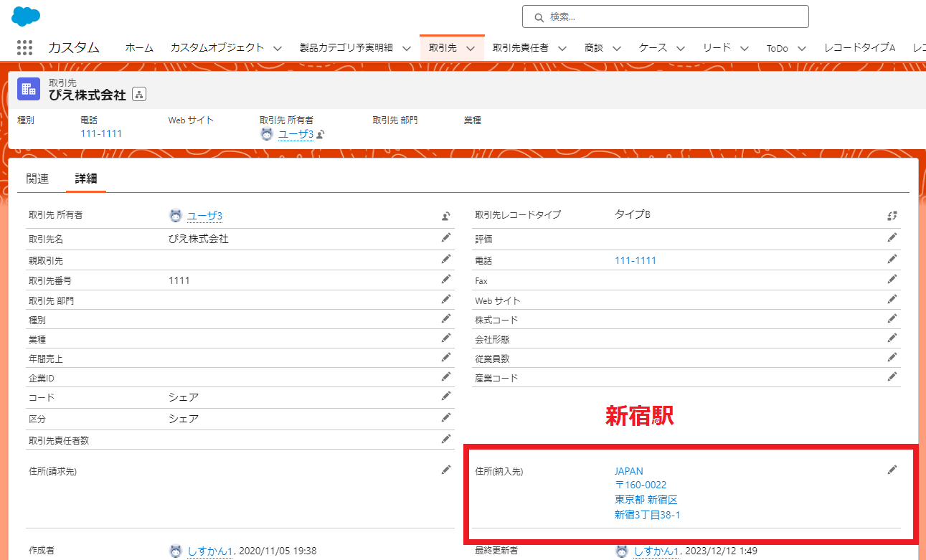
Task: Click ユーザ3 link in details owner row
Action: (x=204, y=215)
